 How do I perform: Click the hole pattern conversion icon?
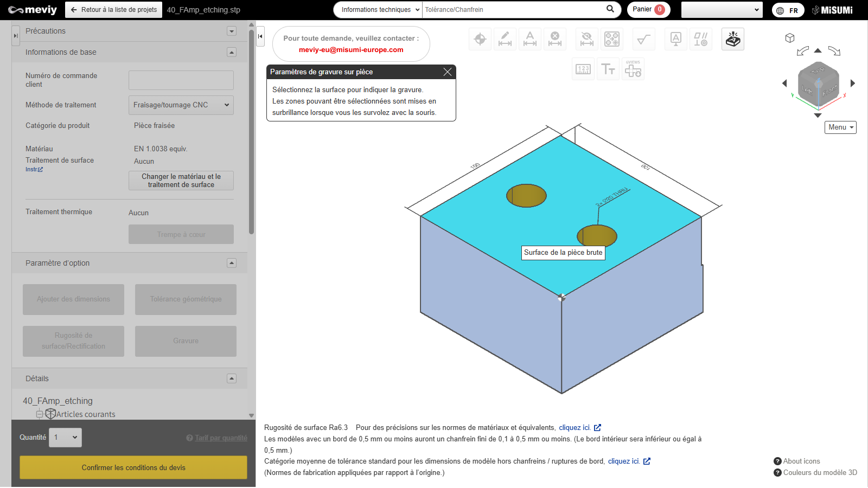[x=612, y=39]
